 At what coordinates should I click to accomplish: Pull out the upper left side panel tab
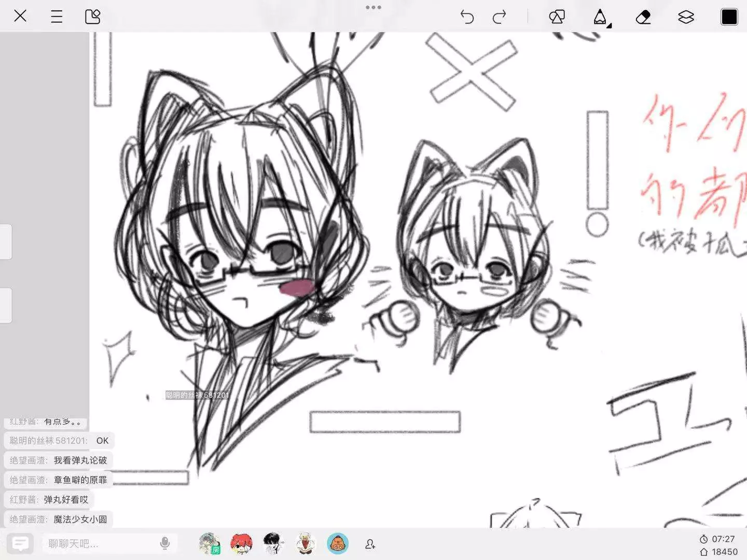pyautogui.click(x=6, y=242)
